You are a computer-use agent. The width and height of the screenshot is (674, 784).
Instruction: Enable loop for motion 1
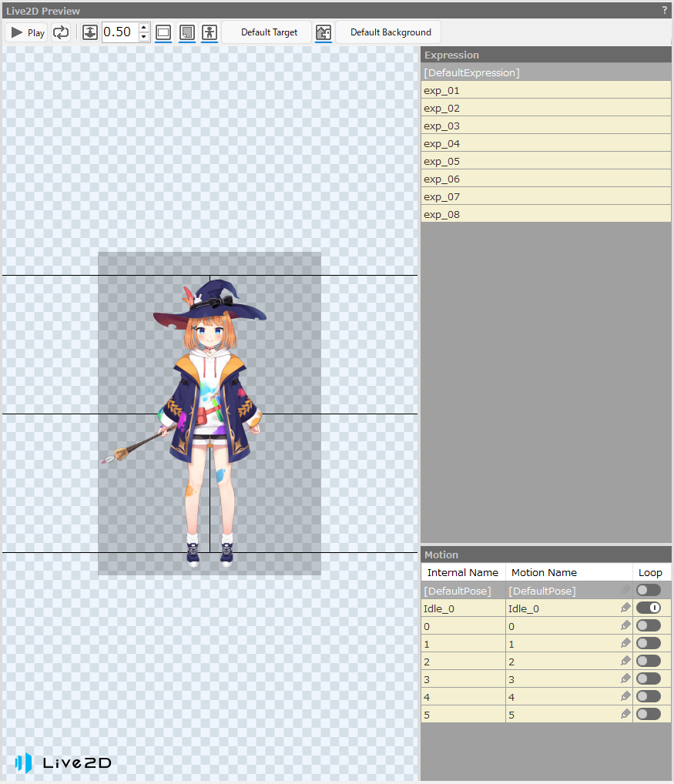[649, 643]
